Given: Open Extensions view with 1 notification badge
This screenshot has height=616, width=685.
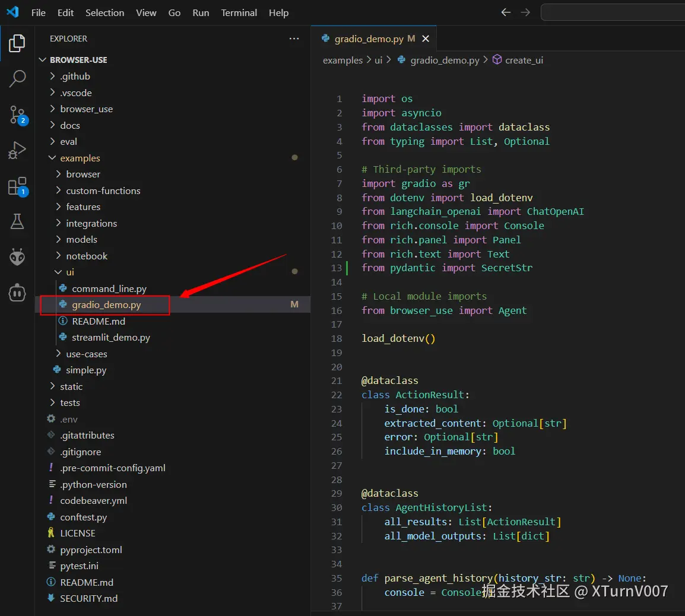Looking at the screenshot, I should [x=17, y=186].
